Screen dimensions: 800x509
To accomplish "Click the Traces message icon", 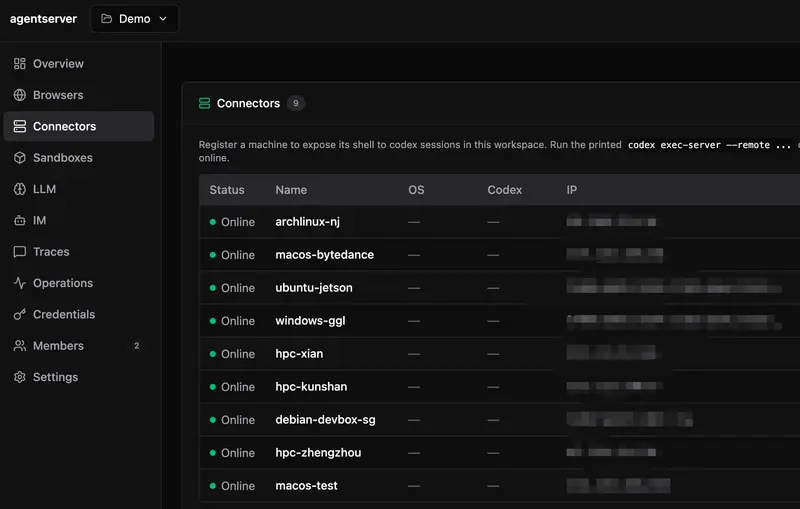I will pyautogui.click(x=19, y=252).
